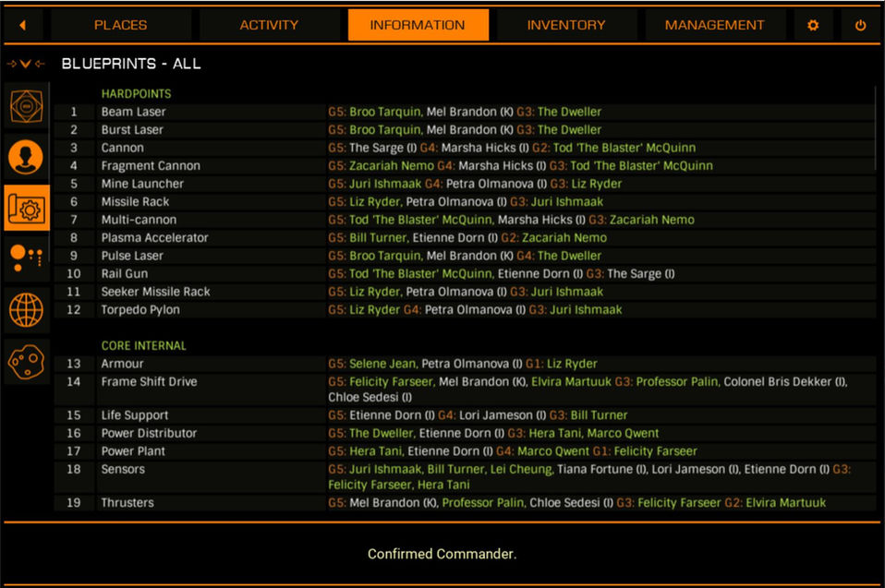Viewport: 885px width, 588px height.
Task: Click the collapse arrows icon beside Blueprints title
Action: pyautogui.click(x=25, y=64)
